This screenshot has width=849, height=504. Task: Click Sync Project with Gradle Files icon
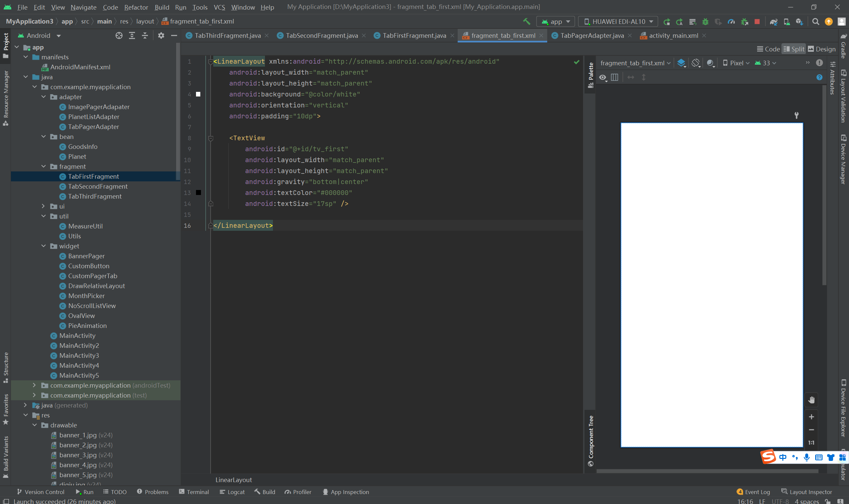coord(773,22)
